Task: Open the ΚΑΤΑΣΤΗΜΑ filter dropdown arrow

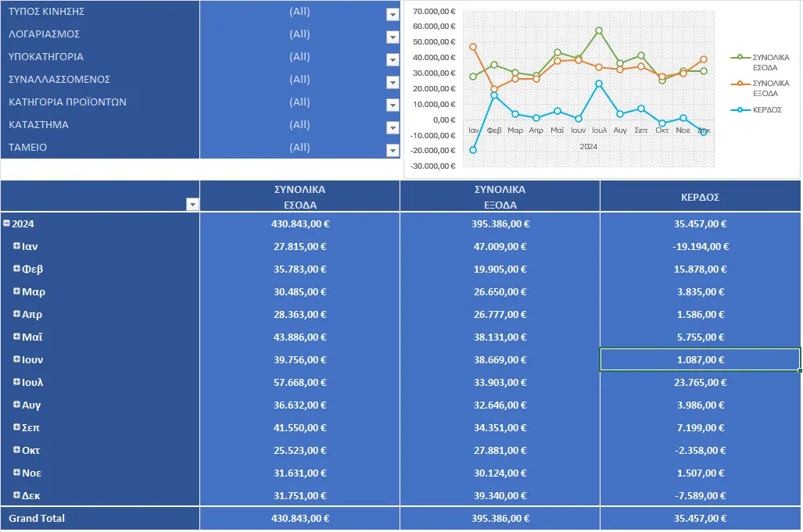Action: point(393,127)
